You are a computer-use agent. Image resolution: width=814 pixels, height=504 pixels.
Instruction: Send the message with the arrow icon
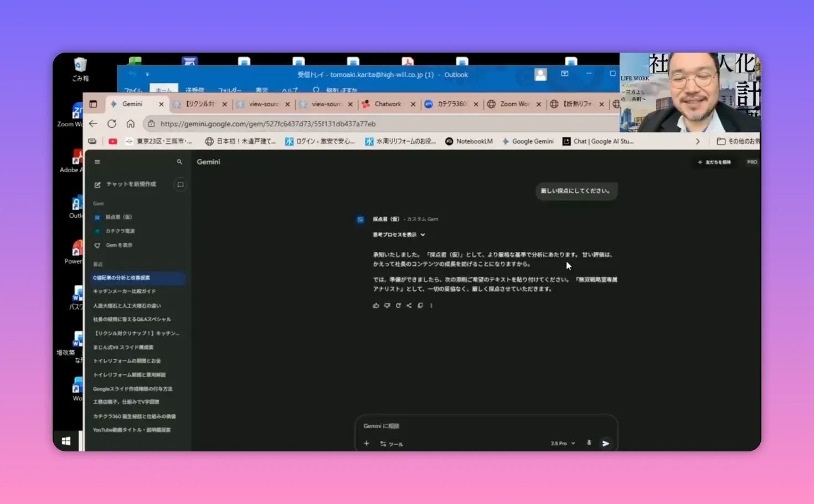tap(605, 443)
